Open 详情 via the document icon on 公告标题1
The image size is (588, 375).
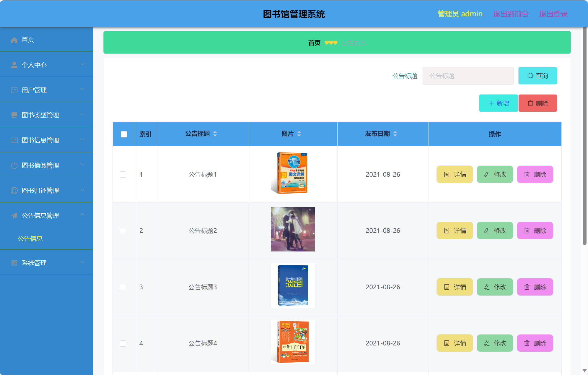pos(447,174)
